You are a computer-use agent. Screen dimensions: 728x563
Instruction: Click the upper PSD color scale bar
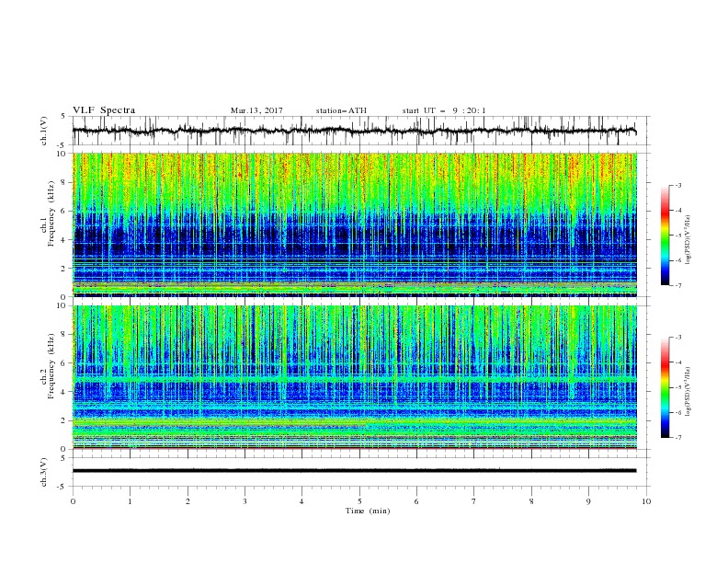click(x=665, y=236)
